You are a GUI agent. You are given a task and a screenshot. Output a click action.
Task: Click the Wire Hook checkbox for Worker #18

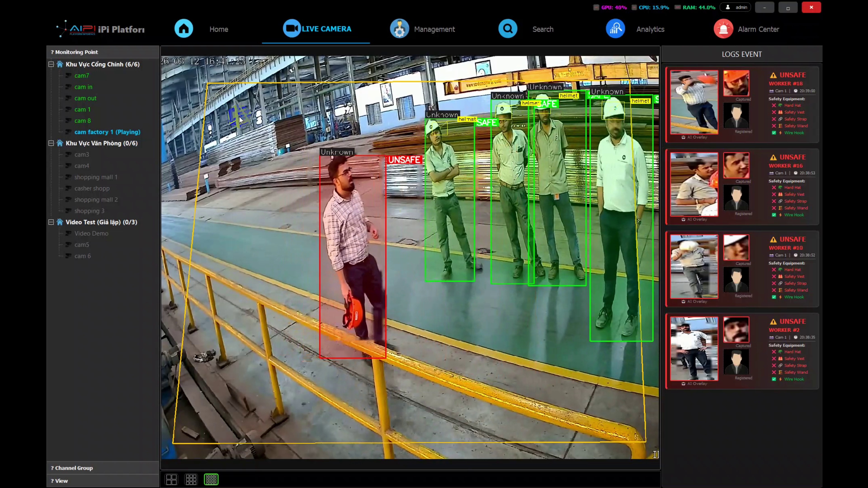(x=774, y=133)
